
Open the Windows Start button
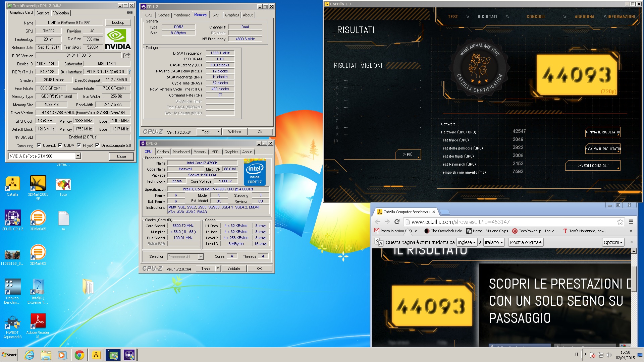pyautogui.click(x=9, y=355)
